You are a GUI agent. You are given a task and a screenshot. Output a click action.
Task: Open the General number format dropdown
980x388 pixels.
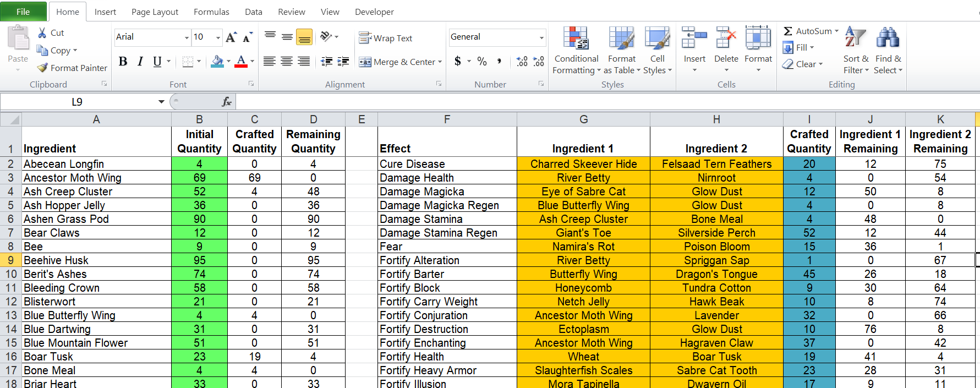coord(541,37)
